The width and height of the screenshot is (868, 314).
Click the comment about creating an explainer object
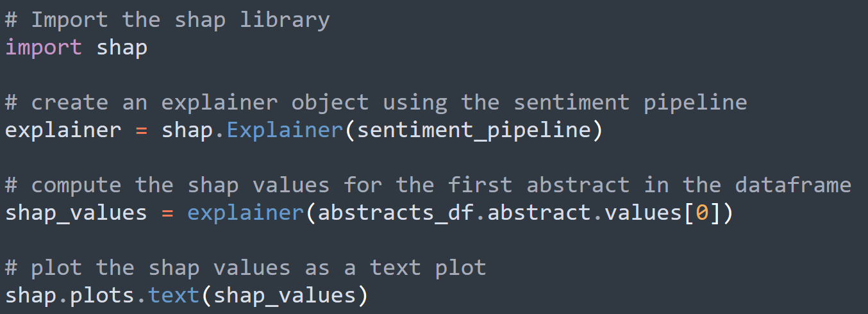click(x=376, y=103)
